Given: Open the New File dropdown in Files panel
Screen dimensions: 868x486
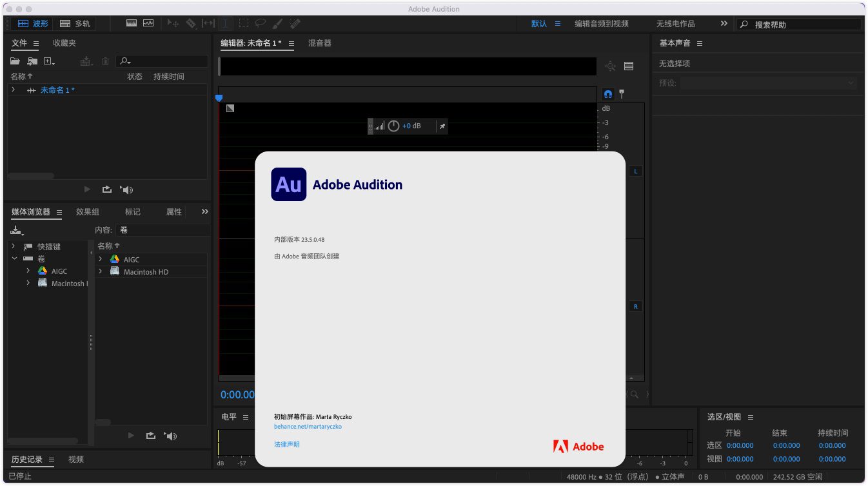Looking at the screenshot, I should (49, 61).
